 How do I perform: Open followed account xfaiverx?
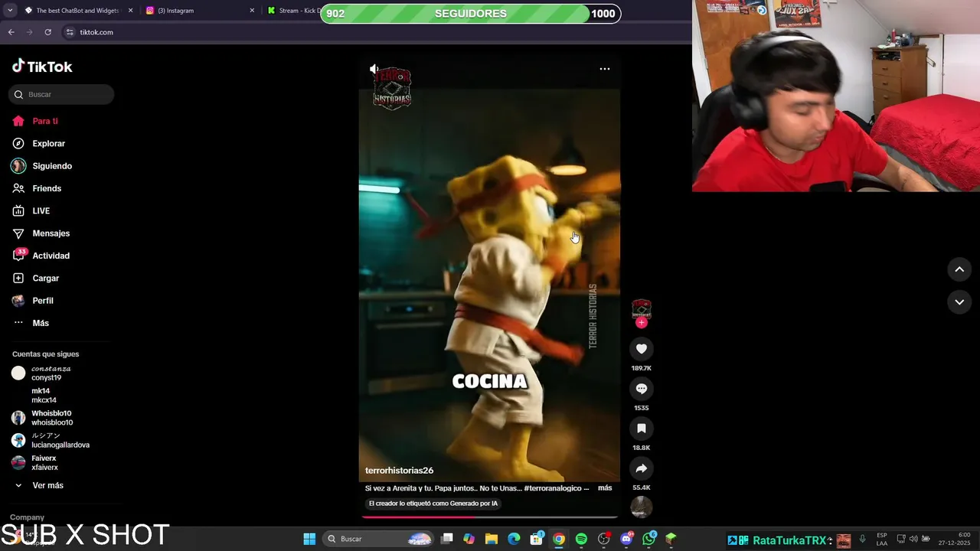pos(35,463)
